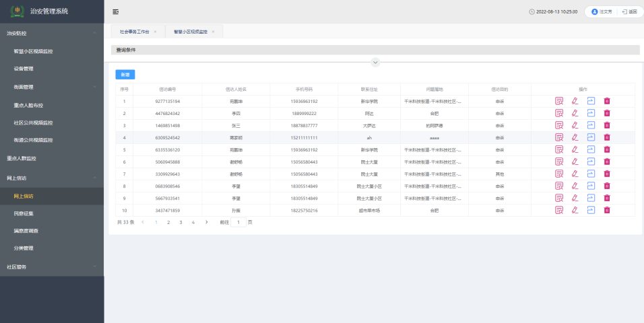Click the forward/transfer icon in row 9
The height and width of the screenshot is (323, 644).
tap(591, 198)
